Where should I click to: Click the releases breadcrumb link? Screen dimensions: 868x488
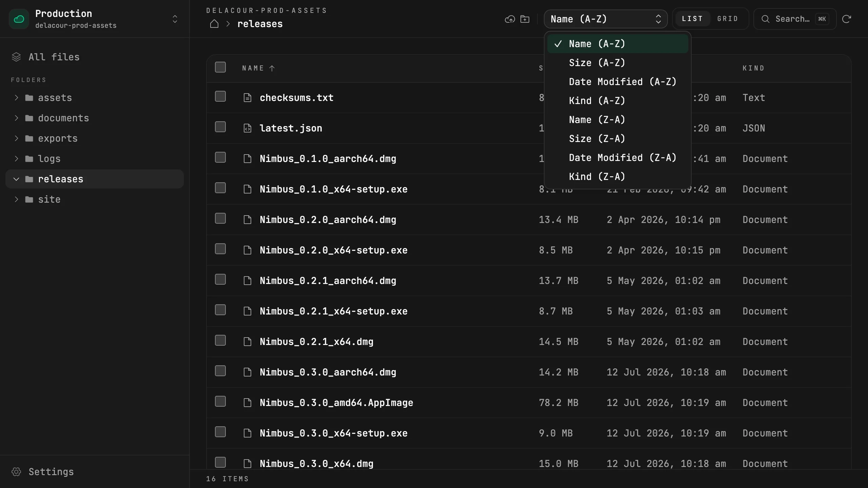[x=260, y=24]
